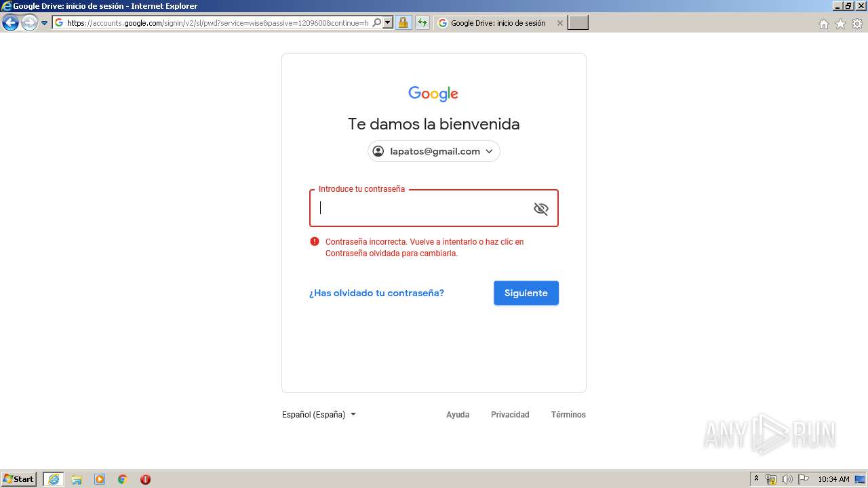
Task: Click the Home icon in toolbar
Action: pyautogui.click(x=823, y=24)
